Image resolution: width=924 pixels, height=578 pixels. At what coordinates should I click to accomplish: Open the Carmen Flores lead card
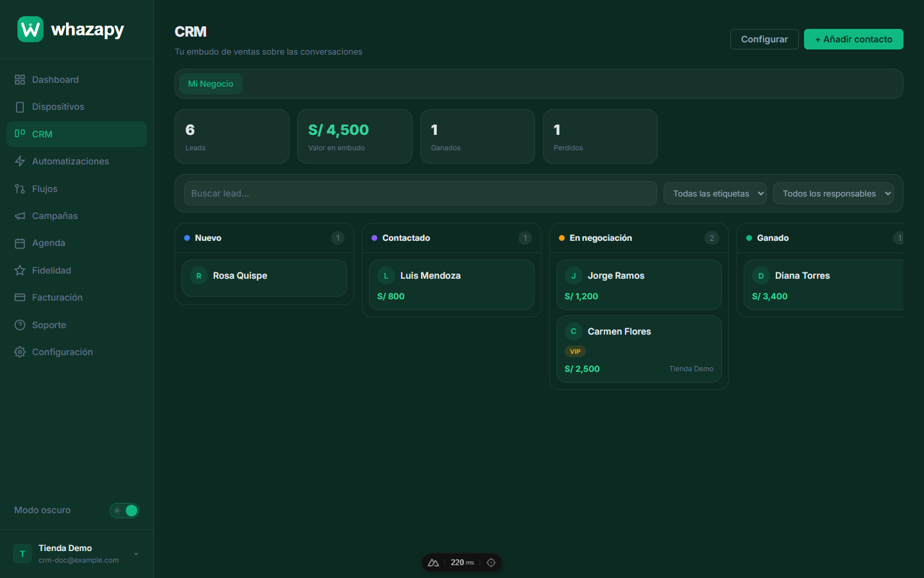(639, 349)
